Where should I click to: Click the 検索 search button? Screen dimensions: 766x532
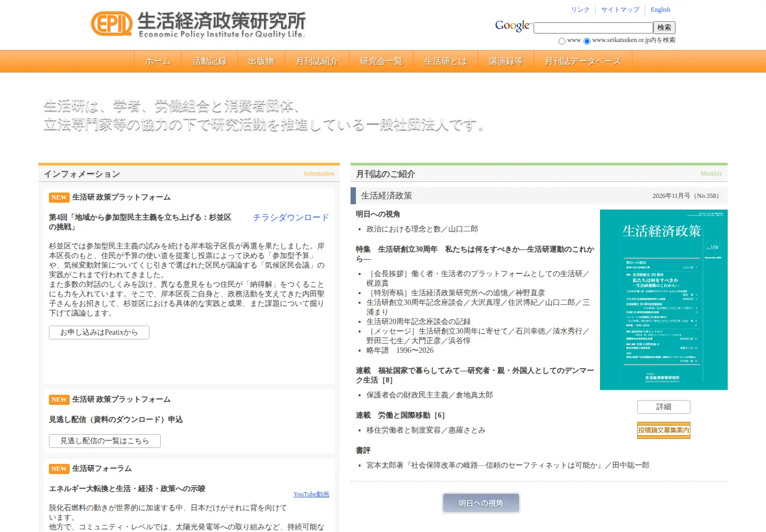coord(664,28)
